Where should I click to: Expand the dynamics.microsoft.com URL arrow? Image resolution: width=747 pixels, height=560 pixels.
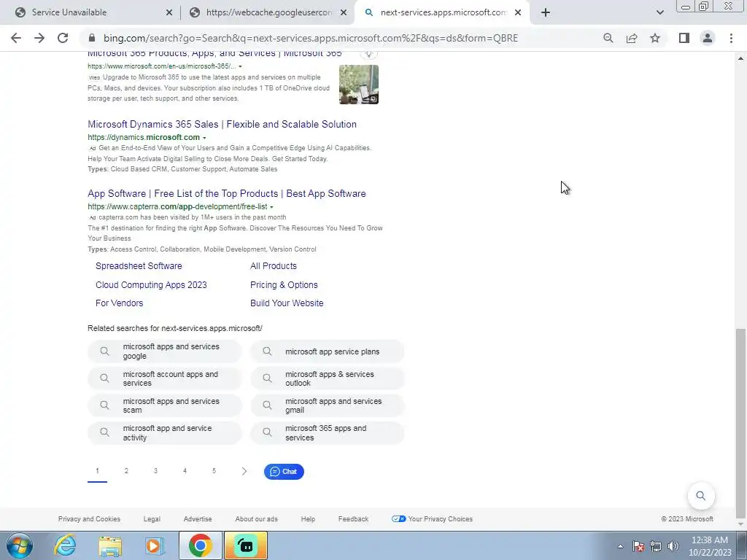(x=204, y=138)
